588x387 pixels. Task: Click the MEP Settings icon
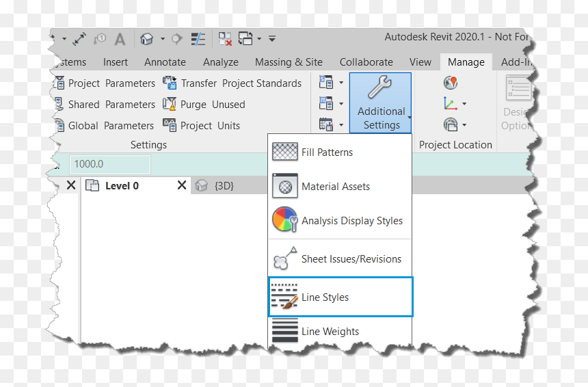[x=326, y=103]
